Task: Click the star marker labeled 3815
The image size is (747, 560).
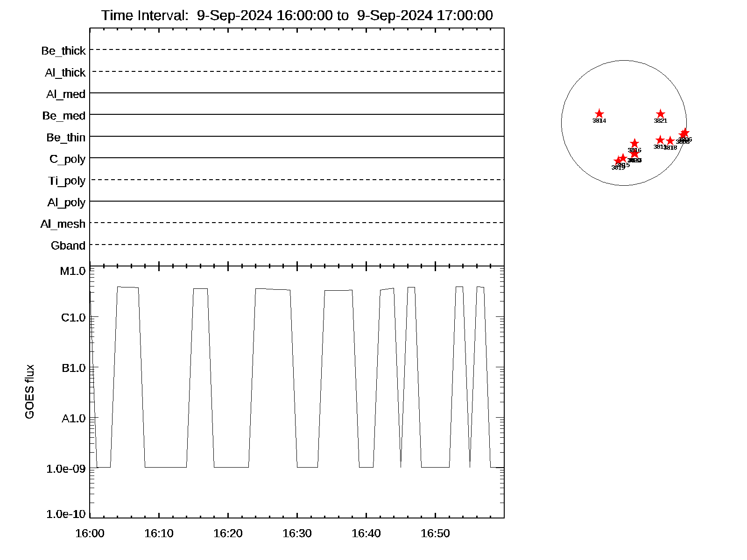Action: (623, 158)
